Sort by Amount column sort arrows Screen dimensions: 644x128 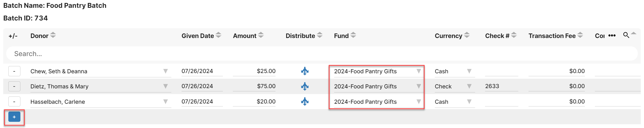tap(261, 35)
